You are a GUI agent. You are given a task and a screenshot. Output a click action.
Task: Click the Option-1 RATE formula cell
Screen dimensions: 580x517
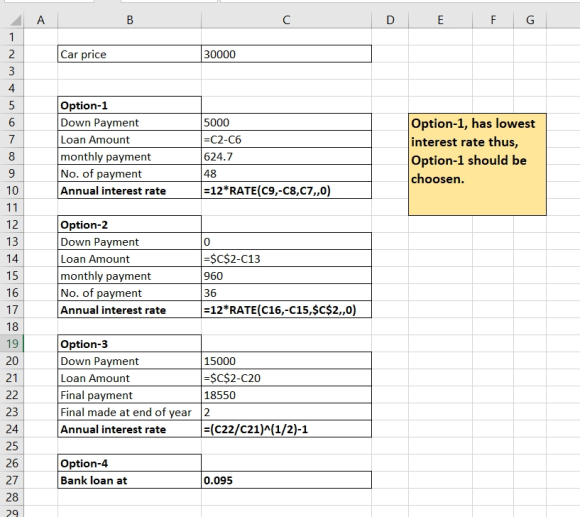pyautogui.click(x=286, y=190)
